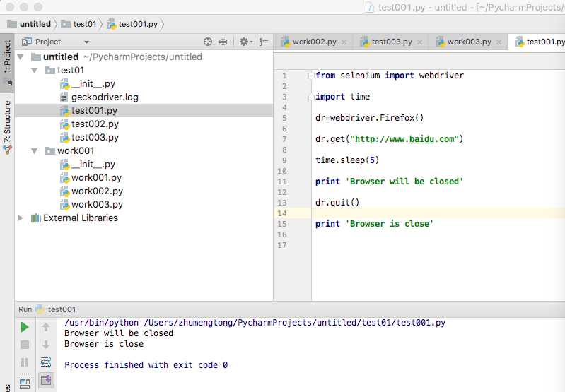This screenshot has height=392, width=565.
Task: Click the Run tool window label
Action: coord(25,309)
